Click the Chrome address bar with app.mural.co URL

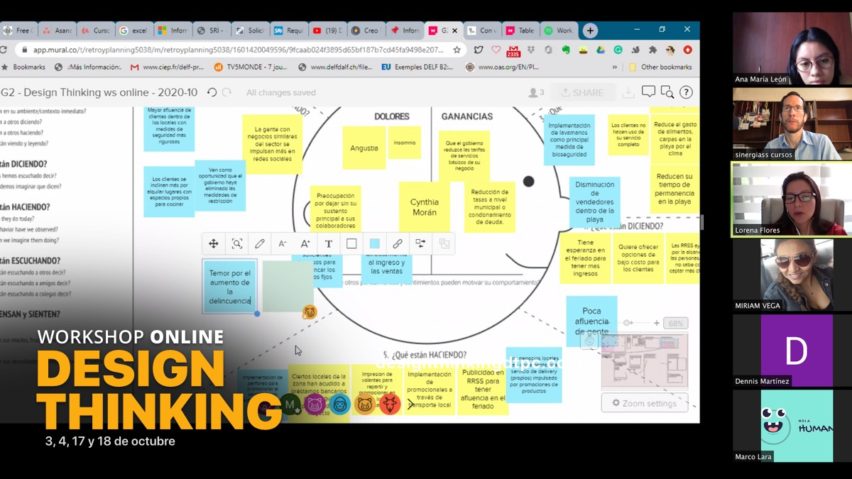[x=238, y=50]
